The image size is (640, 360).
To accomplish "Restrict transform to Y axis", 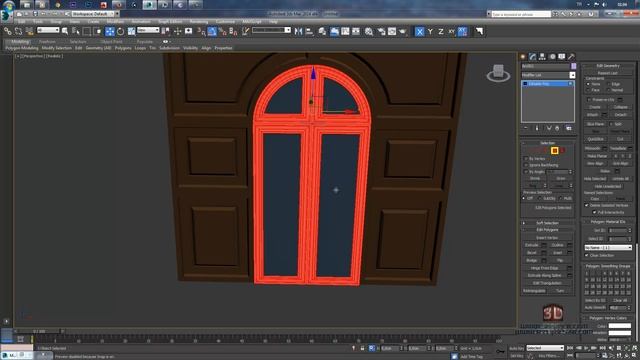I will tap(430, 31).
